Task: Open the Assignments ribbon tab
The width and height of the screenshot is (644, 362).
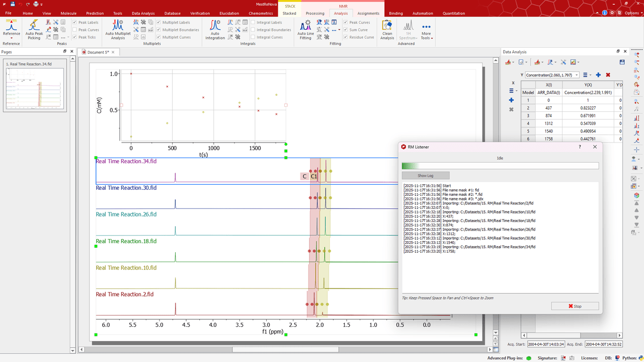Action: click(x=368, y=14)
